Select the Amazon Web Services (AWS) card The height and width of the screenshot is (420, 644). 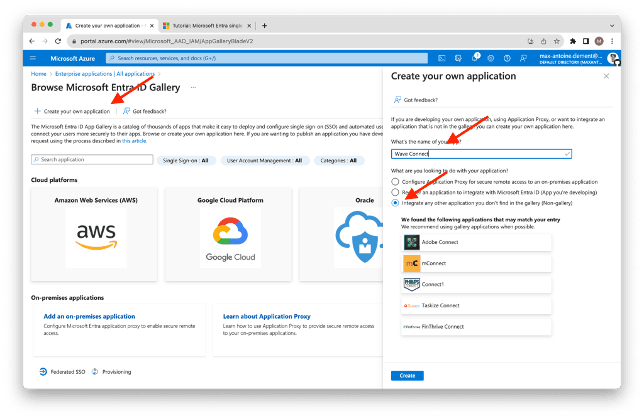94,234
